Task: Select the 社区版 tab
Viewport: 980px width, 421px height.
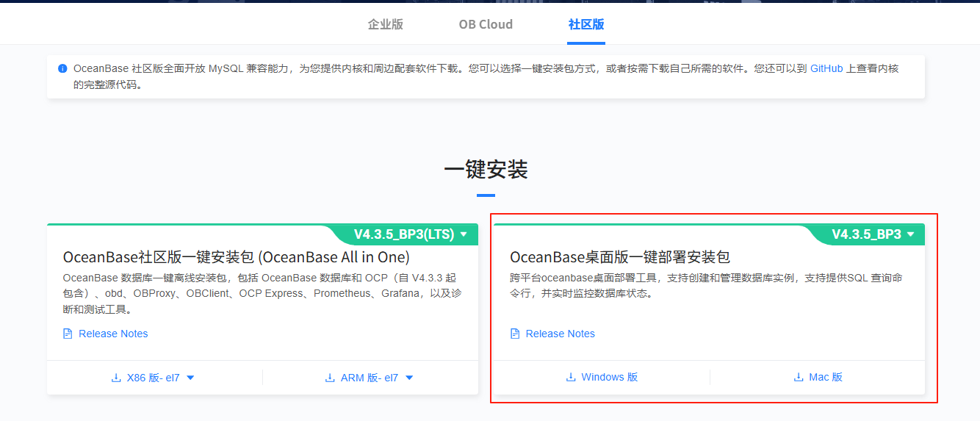Action: coord(586,24)
